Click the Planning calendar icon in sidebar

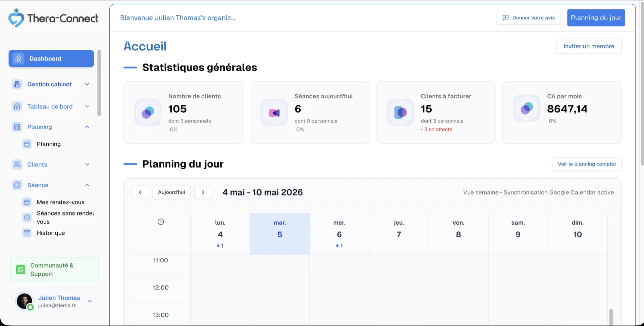tap(17, 127)
